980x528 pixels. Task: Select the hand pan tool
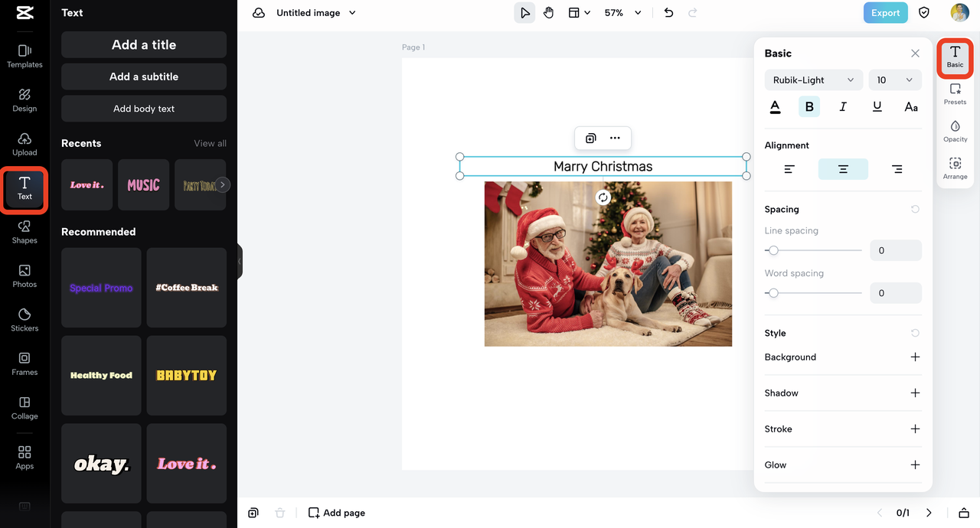pyautogui.click(x=548, y=13)
